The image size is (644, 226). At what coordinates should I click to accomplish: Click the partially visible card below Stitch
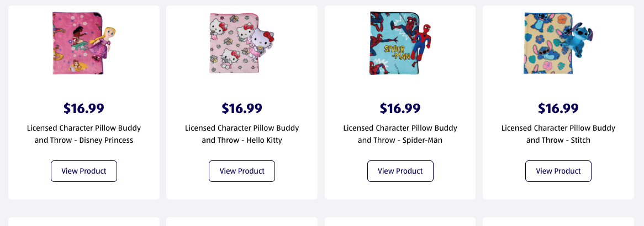tap(558, 222)
